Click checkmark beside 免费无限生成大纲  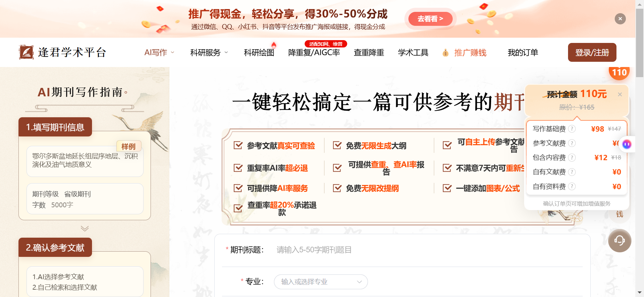point(337,145)
